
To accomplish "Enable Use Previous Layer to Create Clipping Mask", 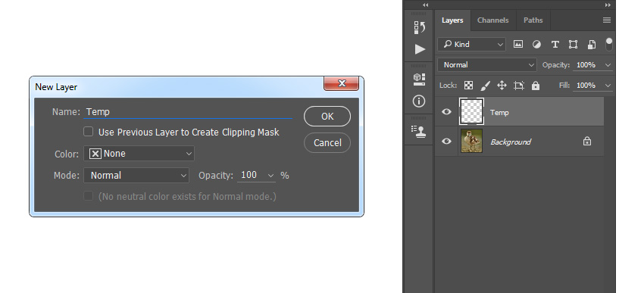I will point(89,132).
